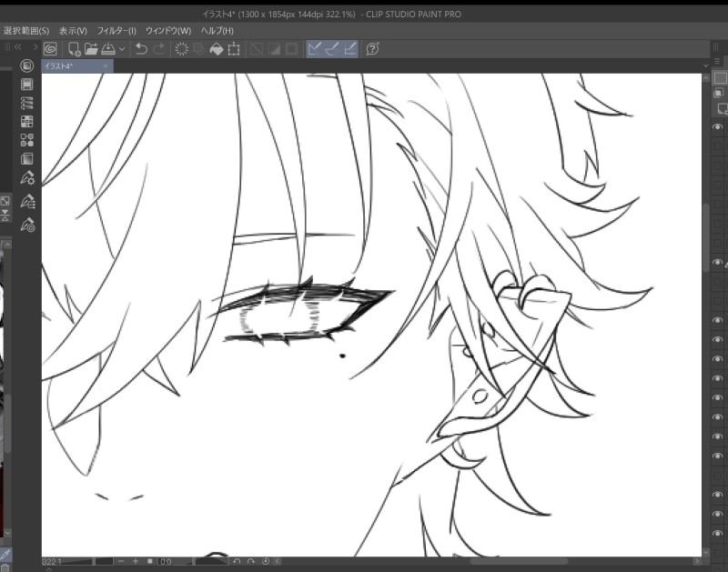Screen dimensions: 728x572
Task: Click vertical scrollbar down arrow of canvas
Action: pos(706,552)
